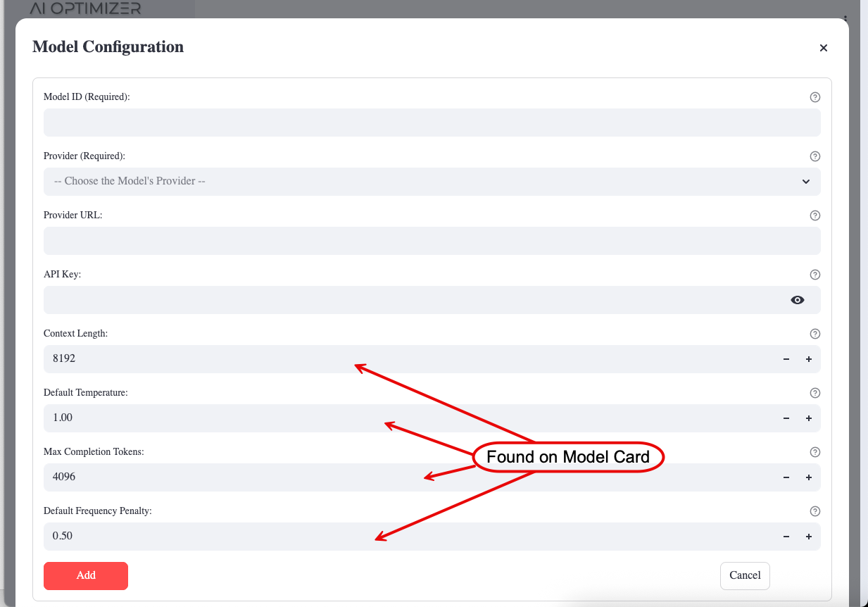Increase Default Frequency Penalty with plus button
868x607 pixels.
(809, 537)
